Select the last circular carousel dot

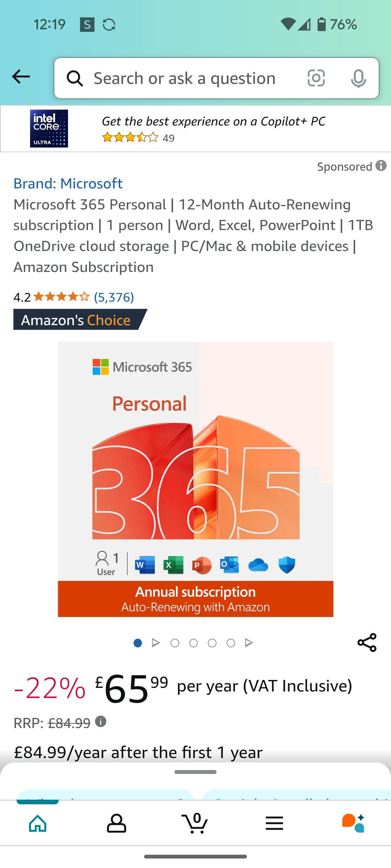coord(231,643)
